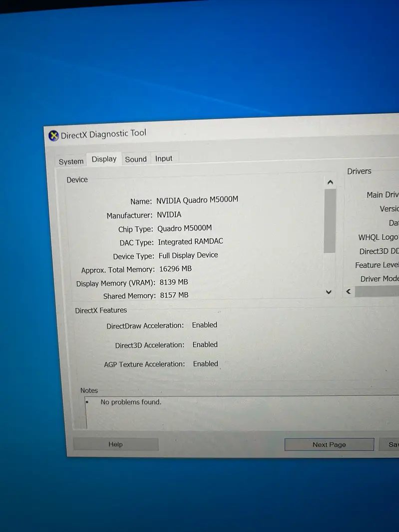Click the Display Memory (VRAM) value 8139 MB

[174, 282]
